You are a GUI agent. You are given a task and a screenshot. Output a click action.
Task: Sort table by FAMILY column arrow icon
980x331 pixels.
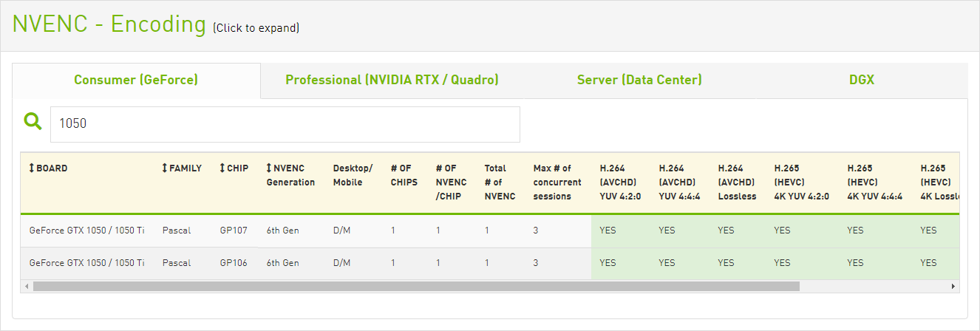point(165,168)
